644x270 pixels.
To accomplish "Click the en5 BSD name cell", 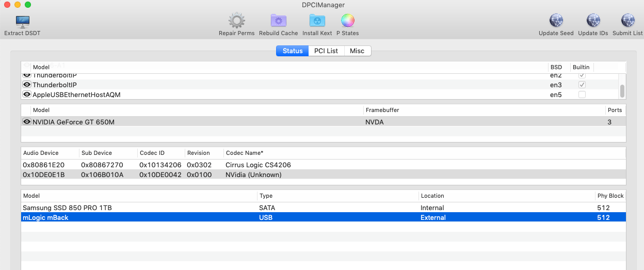I will click(x=555, y=94).
